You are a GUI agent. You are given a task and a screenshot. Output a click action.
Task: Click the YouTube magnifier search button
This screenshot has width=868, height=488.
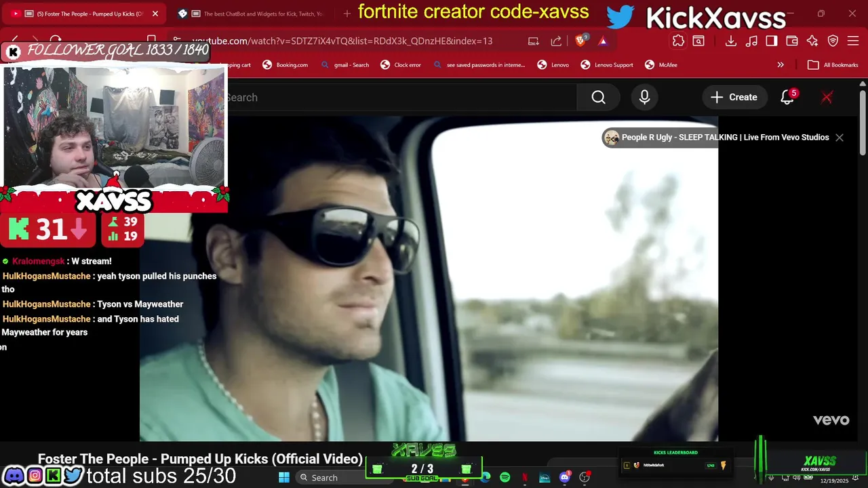tap(598, 98)
